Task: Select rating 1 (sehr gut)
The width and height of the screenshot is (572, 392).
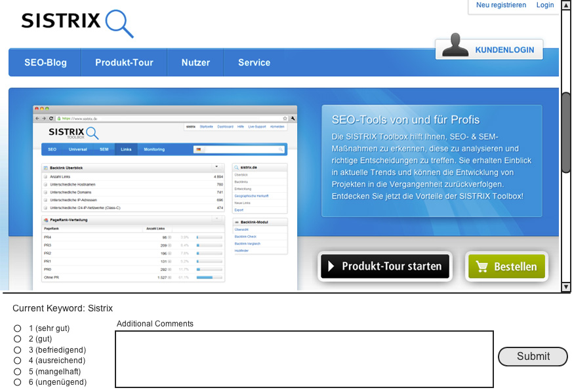Action: (18, 328)
